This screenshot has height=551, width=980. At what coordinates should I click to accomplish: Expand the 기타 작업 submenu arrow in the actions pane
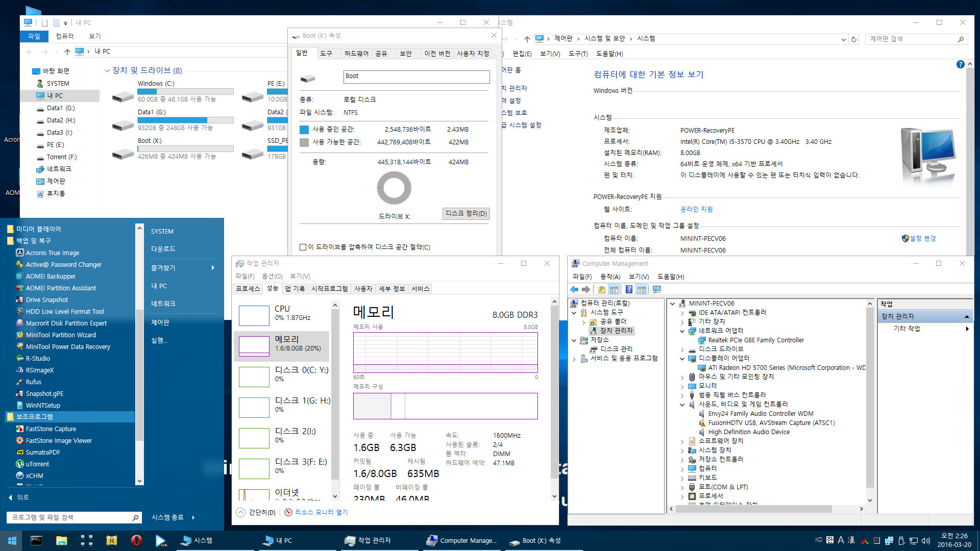click(967, 329)
